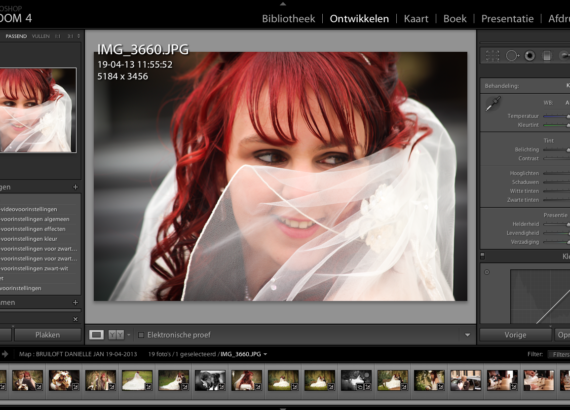Click the Witte tinten slider track
This screenshot has width=570, height=410.
coord(556,191)
